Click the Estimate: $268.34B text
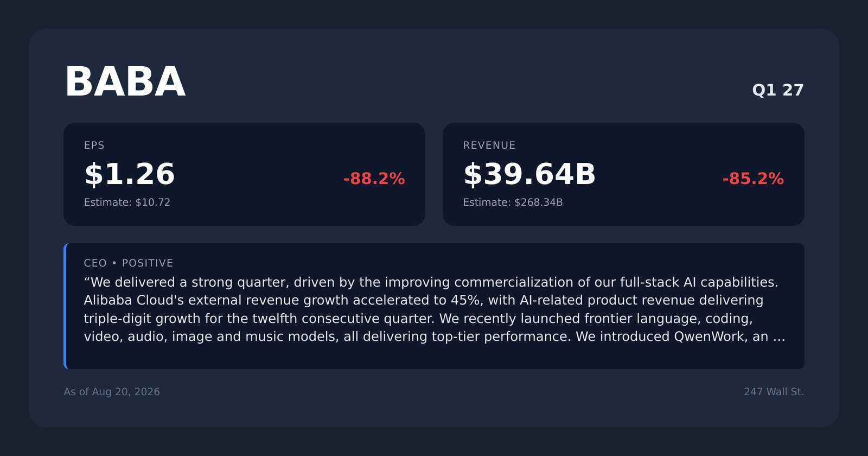 point(513,202)
